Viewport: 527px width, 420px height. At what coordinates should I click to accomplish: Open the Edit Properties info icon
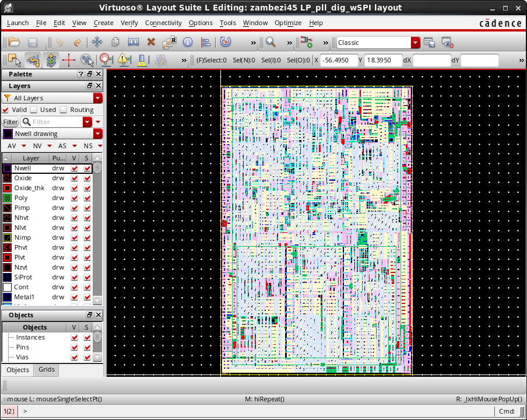pos(187,43)
